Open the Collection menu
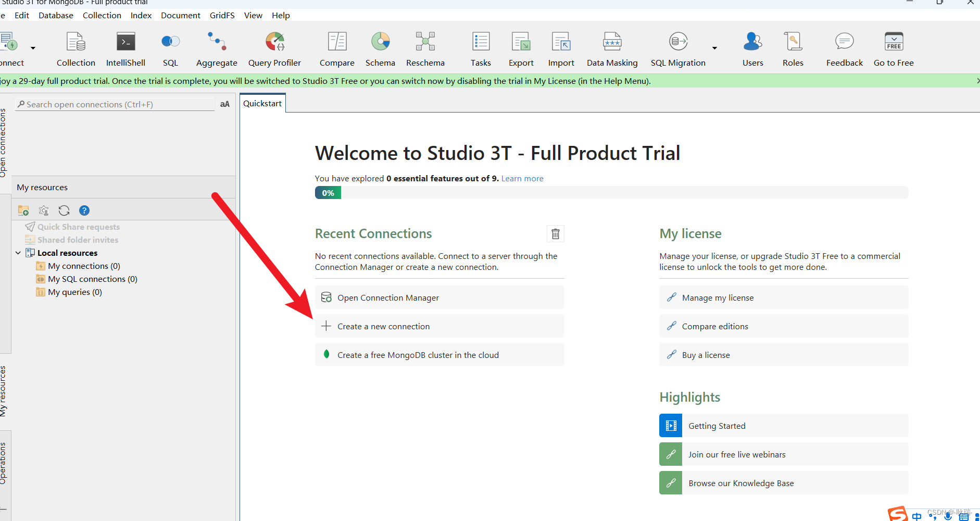980x521 pixels. pyautogui.click(x=102, y=15)
